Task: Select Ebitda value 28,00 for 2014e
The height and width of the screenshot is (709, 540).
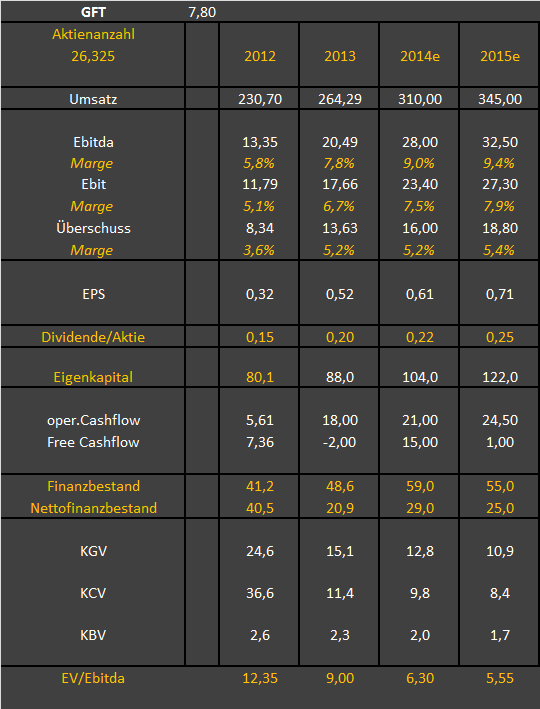Action: (x=420, y=142)
